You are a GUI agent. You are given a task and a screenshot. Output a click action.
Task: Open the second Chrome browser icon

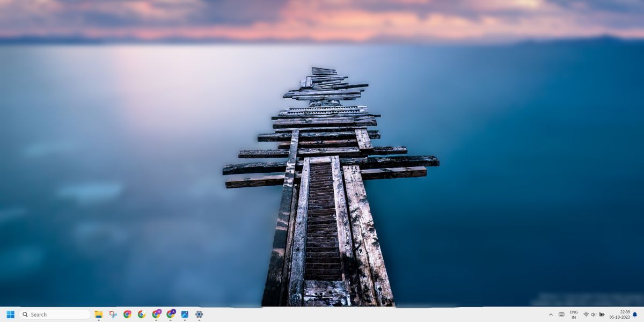pos(142,314)
